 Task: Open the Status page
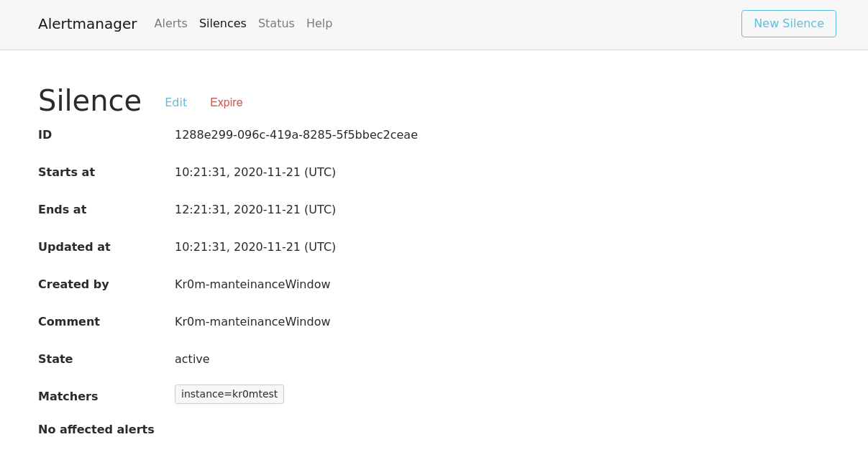276,24
